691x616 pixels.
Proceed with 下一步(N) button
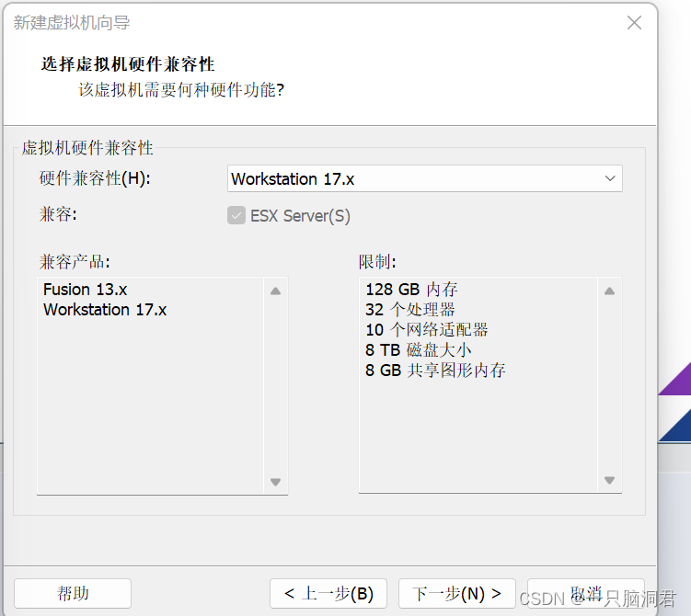[x=457, y=593]
